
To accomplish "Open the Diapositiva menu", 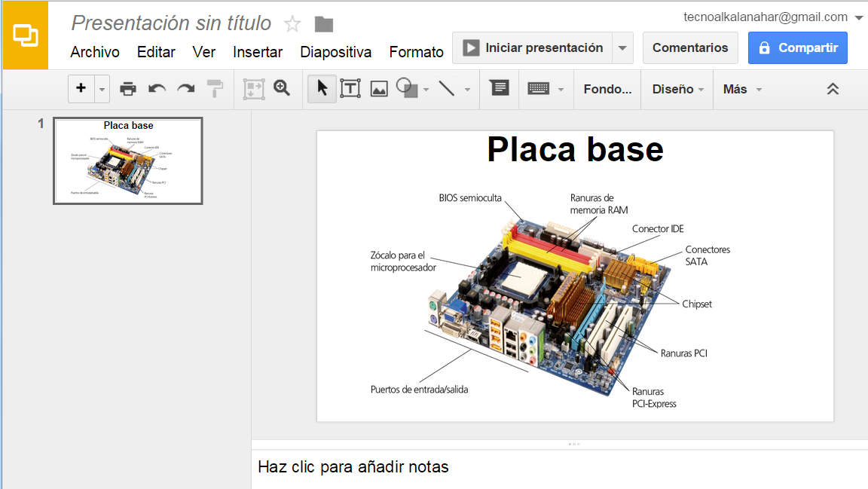I will [335, 52].
